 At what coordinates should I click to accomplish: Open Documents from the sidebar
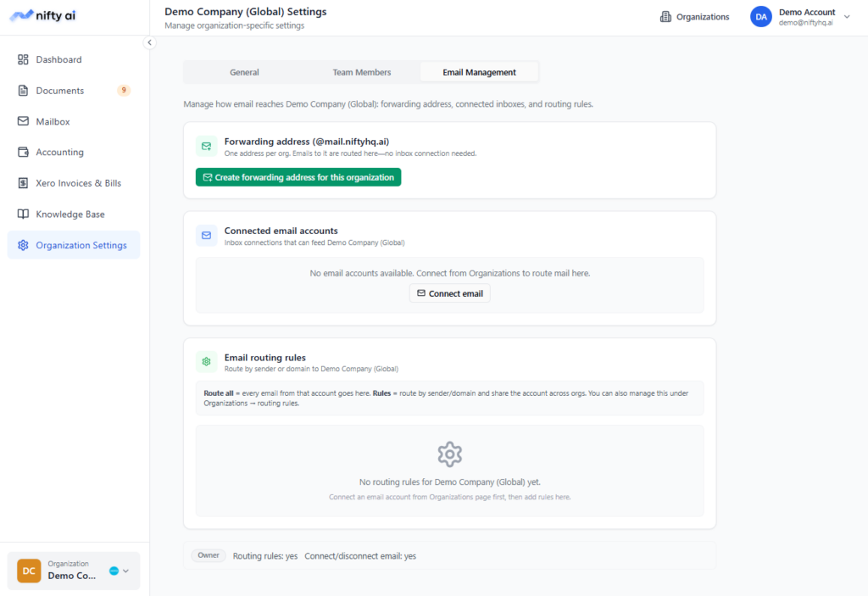(x=74, y=90)
